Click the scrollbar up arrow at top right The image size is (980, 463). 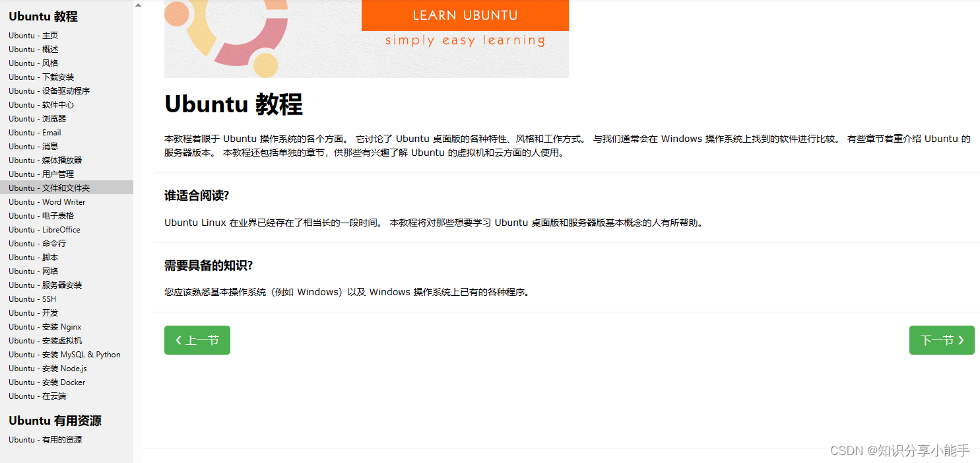pos(138,5)
